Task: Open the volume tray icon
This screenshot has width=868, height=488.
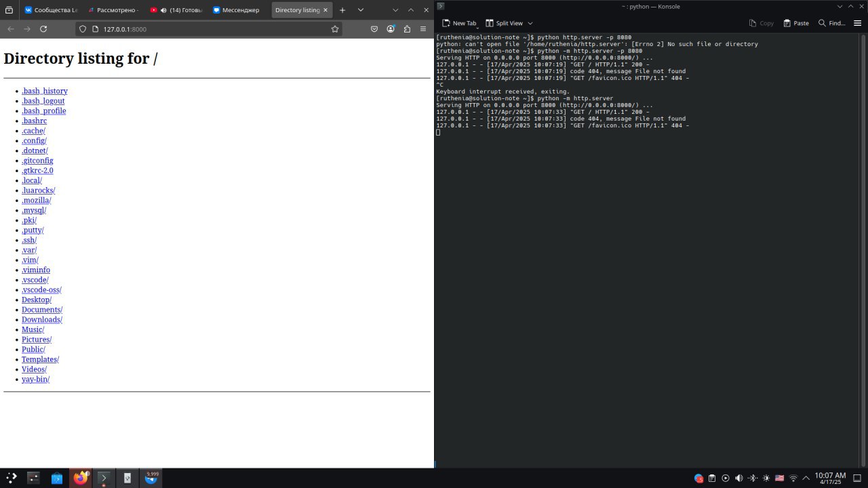Action: pyautogui.click(x=739, y=479)
